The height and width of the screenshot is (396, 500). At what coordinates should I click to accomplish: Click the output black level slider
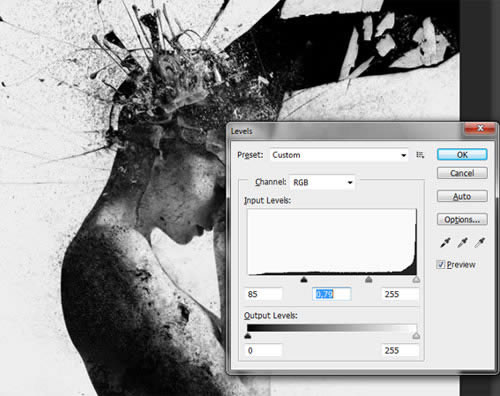click(248, 336)
